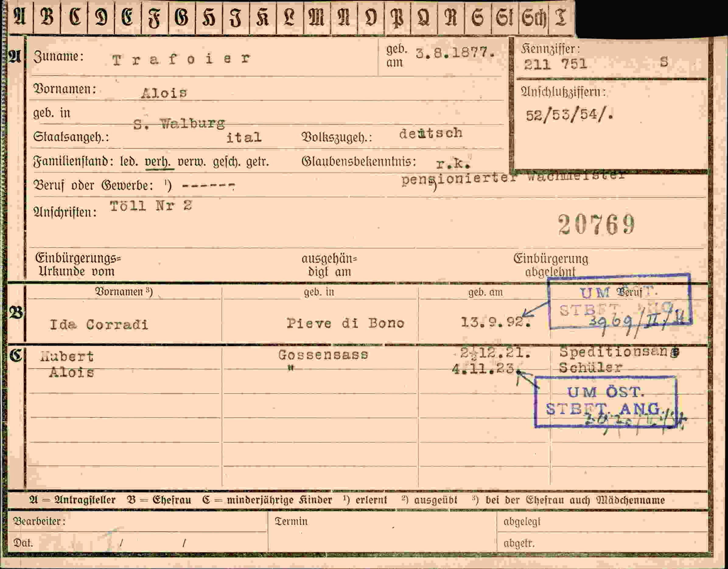Image resolution: width=728 pixels, height=569 pixels.
Task: Click the Termin field
Action: [x=382, y=532]
